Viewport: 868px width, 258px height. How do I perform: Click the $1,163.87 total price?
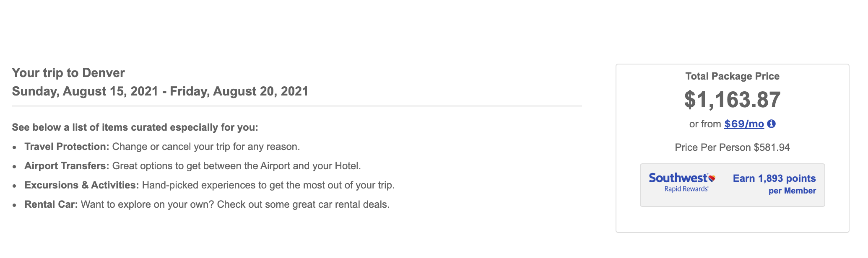point(732,100)
